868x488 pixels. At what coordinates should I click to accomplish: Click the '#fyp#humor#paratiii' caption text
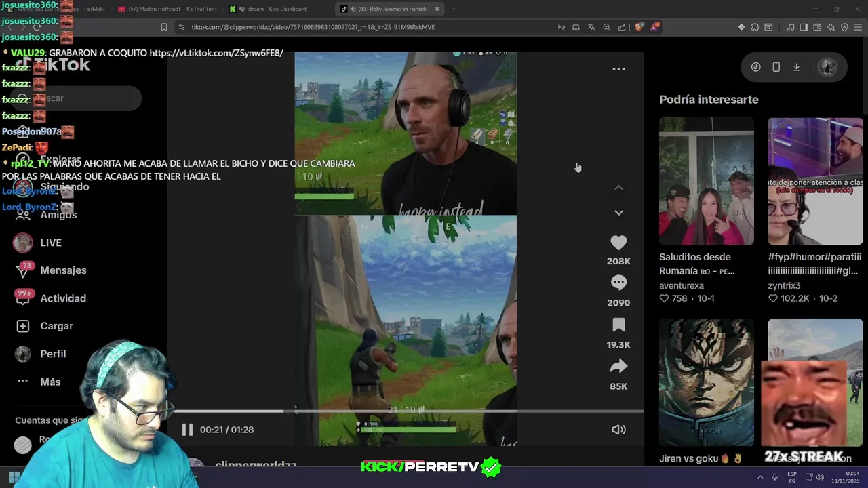(814, 264)
